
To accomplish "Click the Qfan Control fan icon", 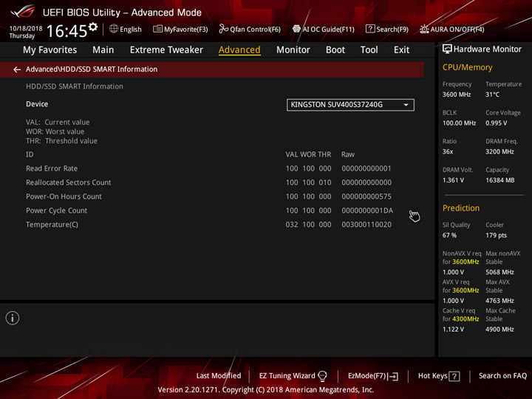I will click(223, 29).
